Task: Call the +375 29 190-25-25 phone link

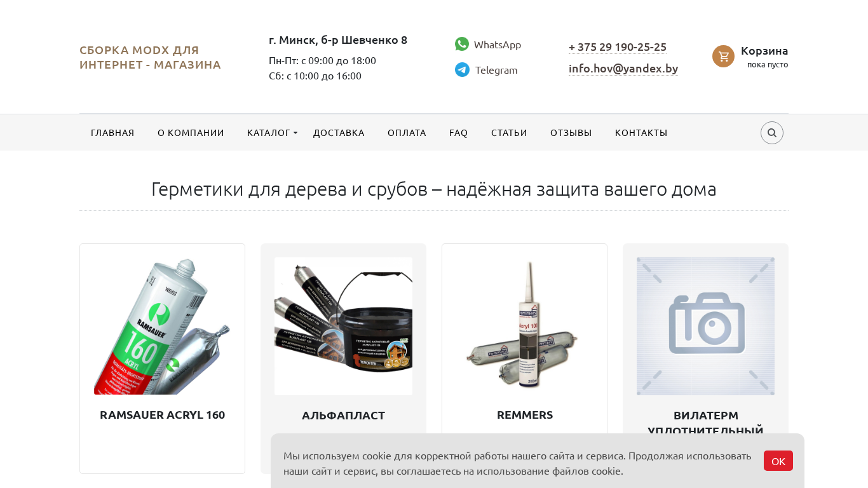Action: (618, 47)
